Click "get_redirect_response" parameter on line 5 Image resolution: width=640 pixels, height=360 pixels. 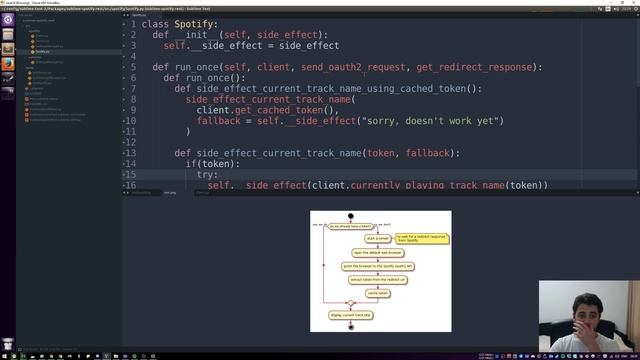tap(474, 67)
